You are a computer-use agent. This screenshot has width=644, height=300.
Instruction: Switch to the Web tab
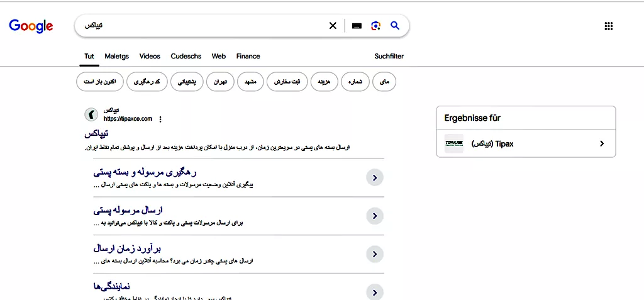click(218, 57)
